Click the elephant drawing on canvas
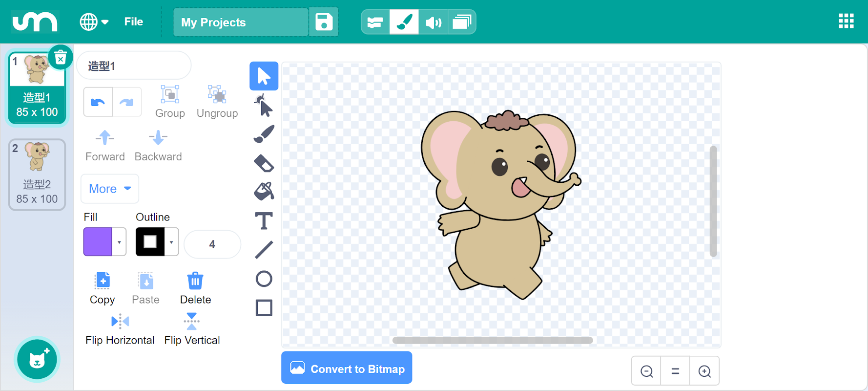 point(501,204)
